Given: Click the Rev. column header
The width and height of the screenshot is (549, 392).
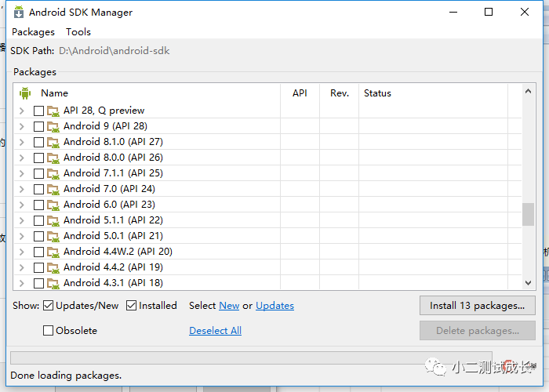Looking at the screenshot, I should pos(340,93).
